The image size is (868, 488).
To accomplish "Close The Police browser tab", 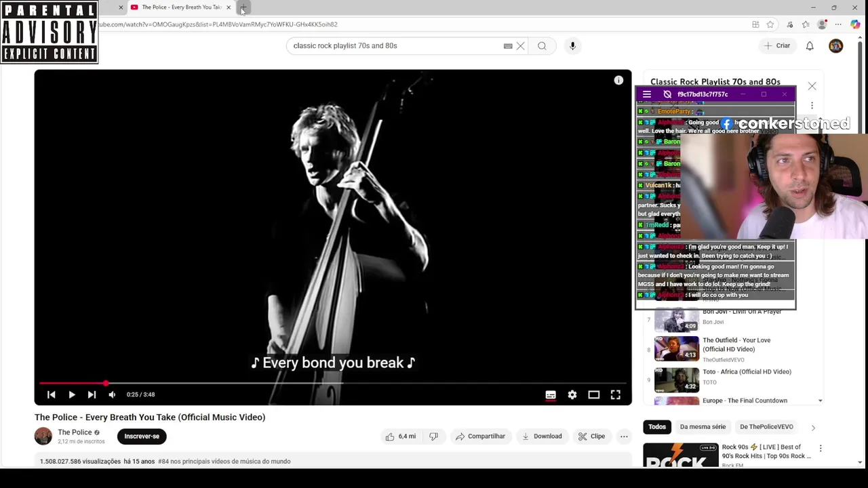I will (x=229, y=7).
